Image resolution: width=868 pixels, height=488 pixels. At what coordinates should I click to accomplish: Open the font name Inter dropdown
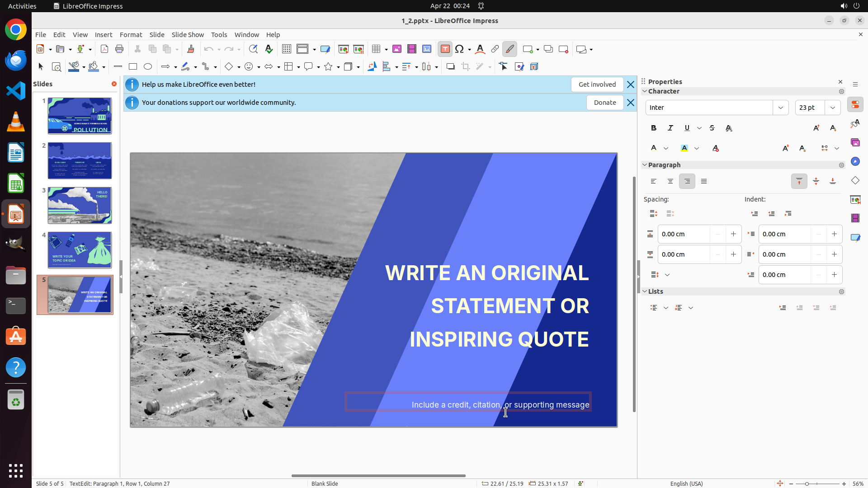coord(781,108)
